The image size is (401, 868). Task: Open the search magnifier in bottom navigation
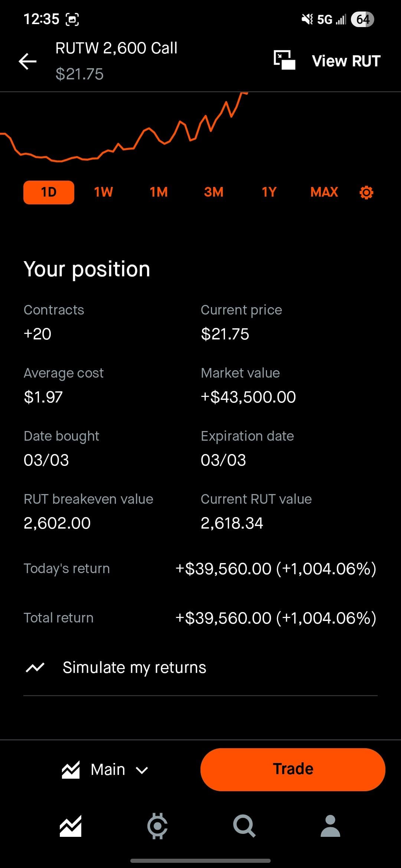[x=244, y=826]
